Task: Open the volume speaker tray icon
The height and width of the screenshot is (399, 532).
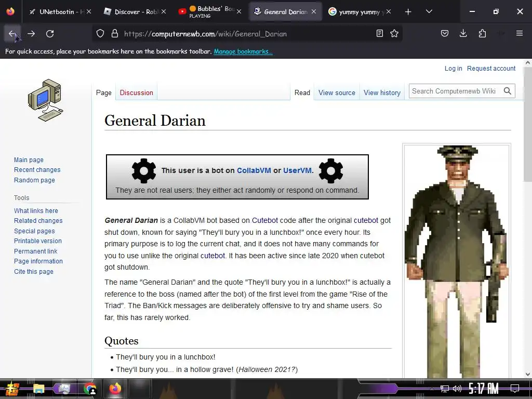Action: point(457,389)
